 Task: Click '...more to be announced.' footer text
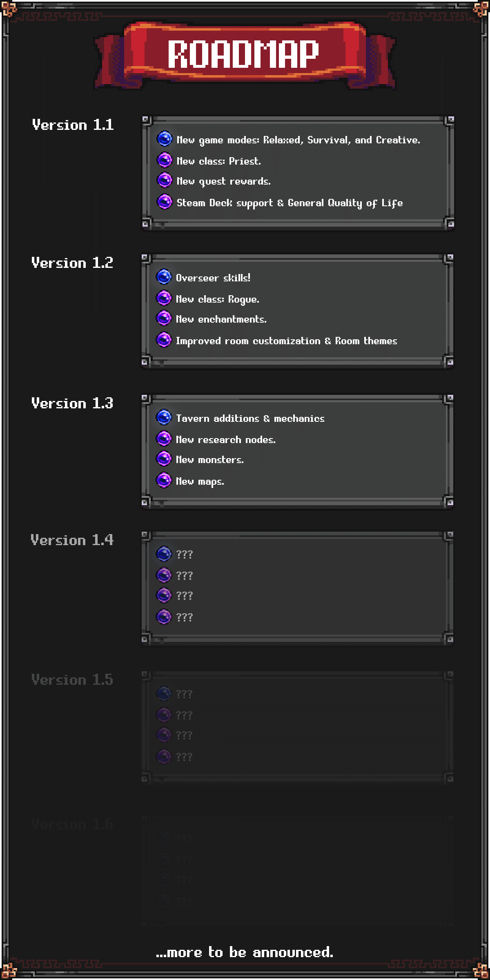pos(245,953)
